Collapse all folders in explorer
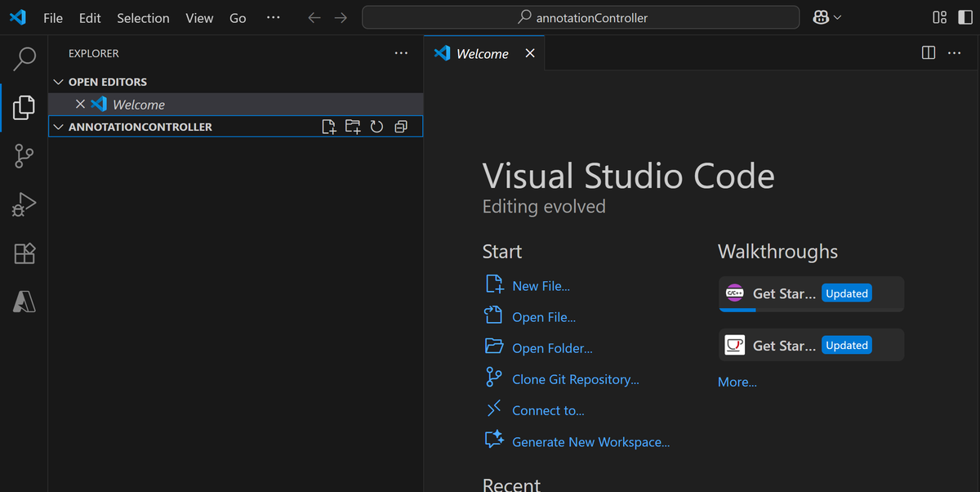Screen dimensions: 980x492 (401, 127)
